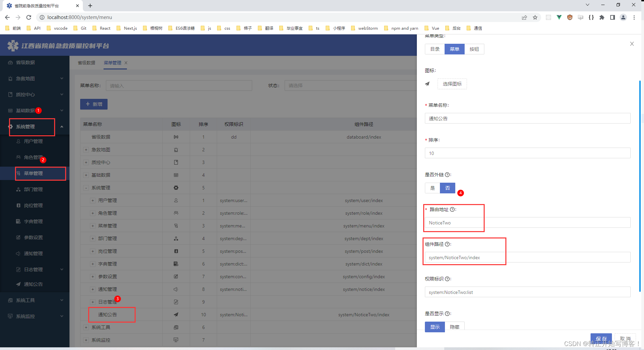Open the browser three-dot menu

point(634,17)
